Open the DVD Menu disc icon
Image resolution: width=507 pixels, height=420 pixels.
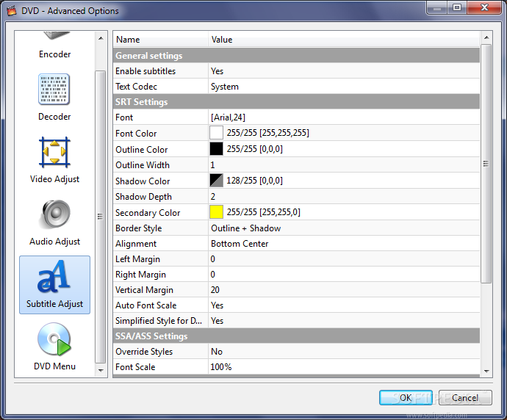pyautogui.click(x=54, y=339)
